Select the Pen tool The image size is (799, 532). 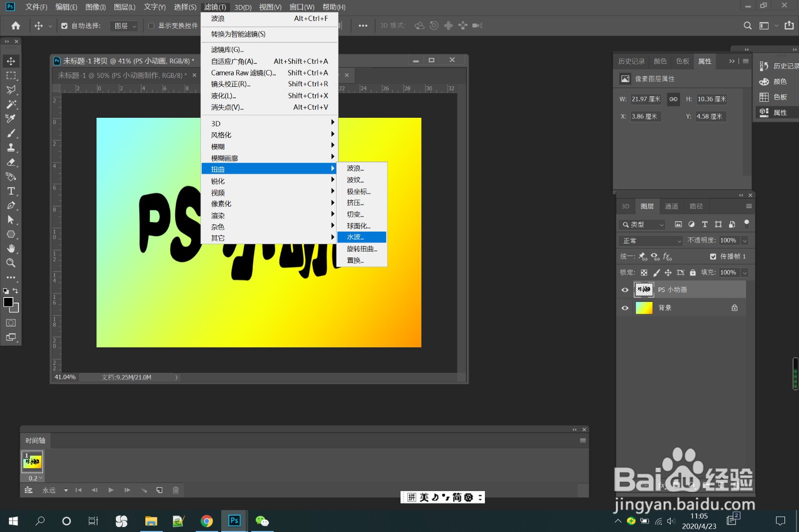click(x=11, y=206)
